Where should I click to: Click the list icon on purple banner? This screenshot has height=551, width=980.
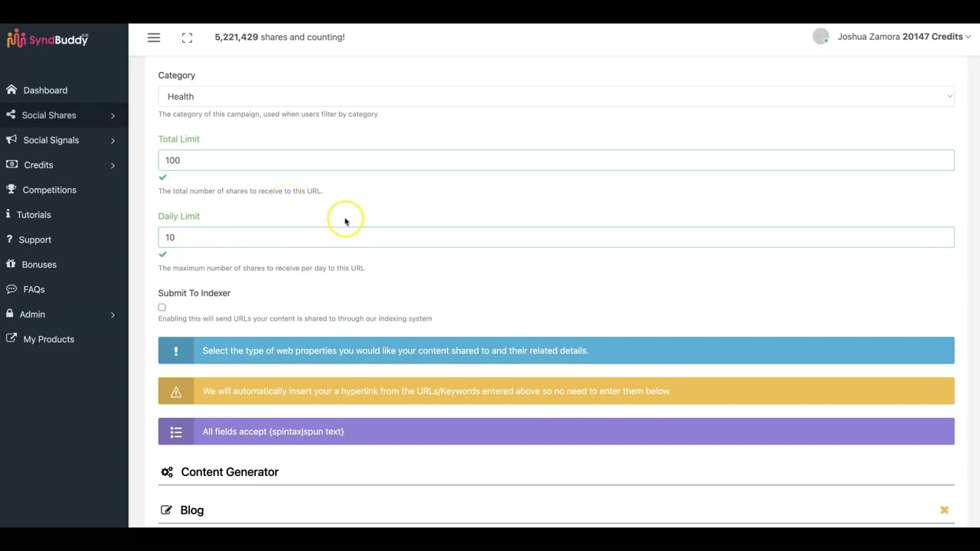176,432
